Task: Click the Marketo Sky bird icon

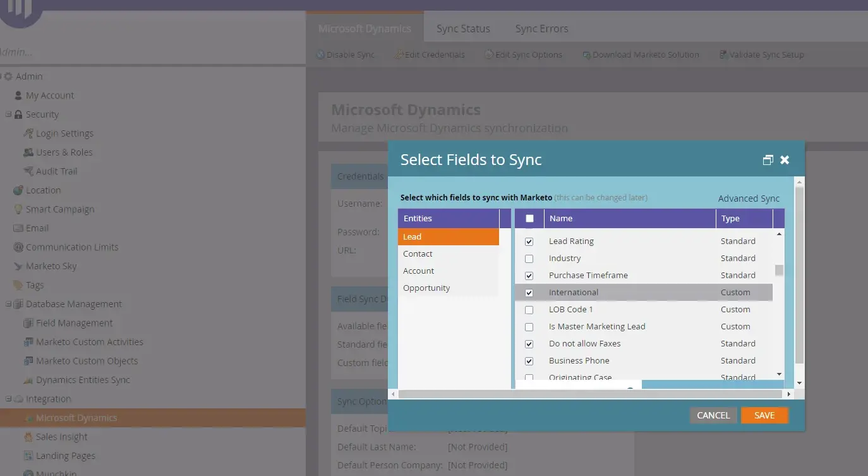Action: [18, 266]
